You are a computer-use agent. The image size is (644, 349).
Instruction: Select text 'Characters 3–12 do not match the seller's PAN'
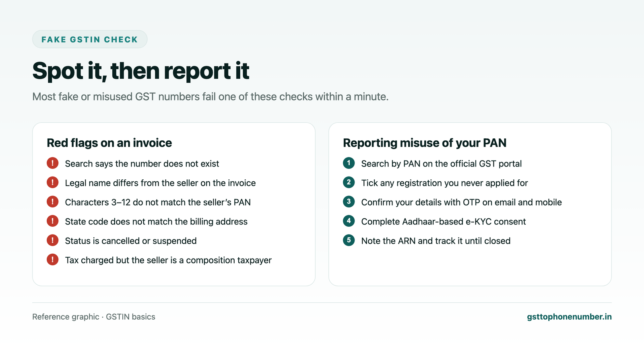[x=158, y=202]
